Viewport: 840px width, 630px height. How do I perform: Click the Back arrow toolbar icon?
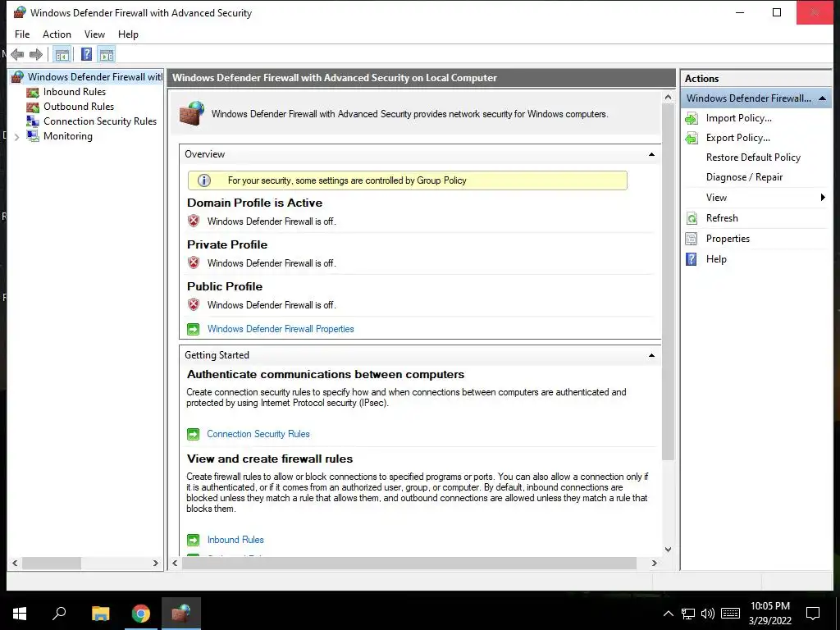[17, 54]
